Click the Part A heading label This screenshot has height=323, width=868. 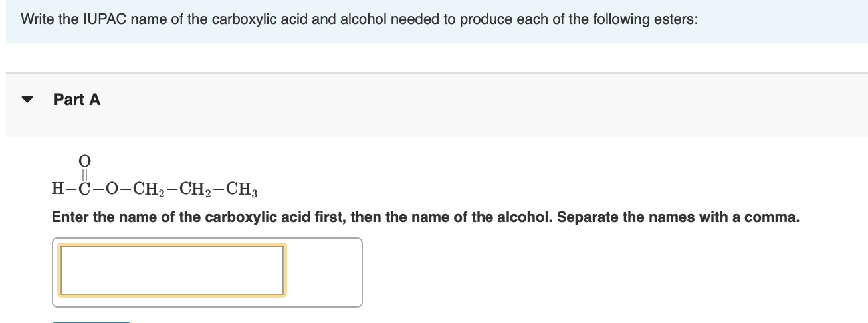pos(77,100)
